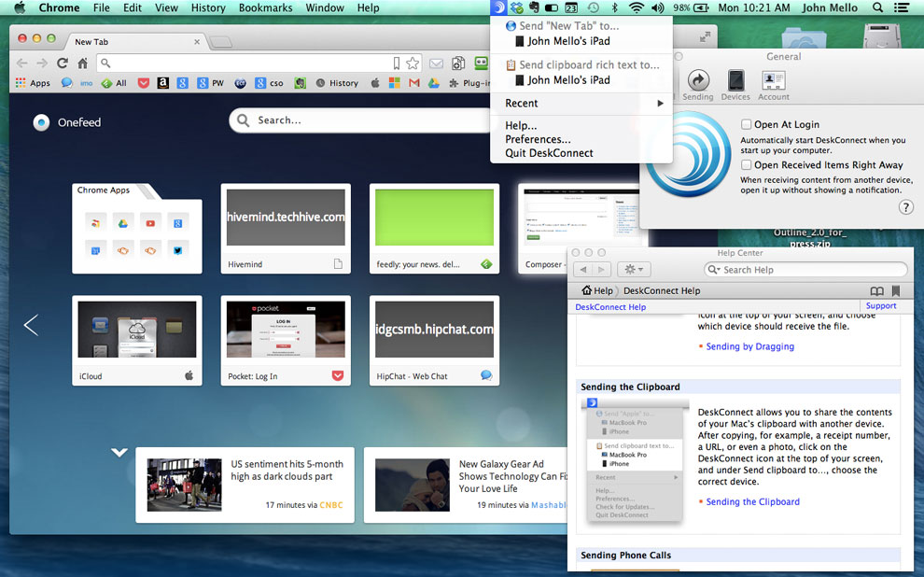Viewport: 924px width, 577px height.
Task: Open the Search Help magnifier dropdown
Action: point(714,269)
